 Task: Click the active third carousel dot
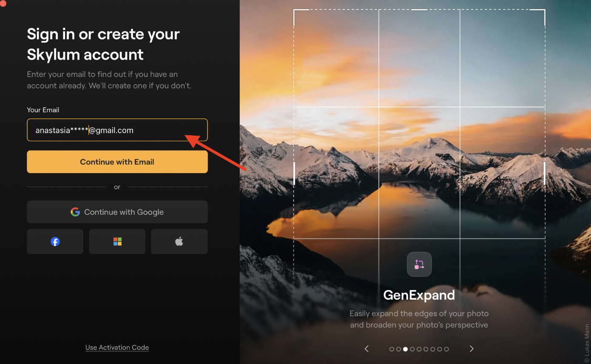coord(405,349)
